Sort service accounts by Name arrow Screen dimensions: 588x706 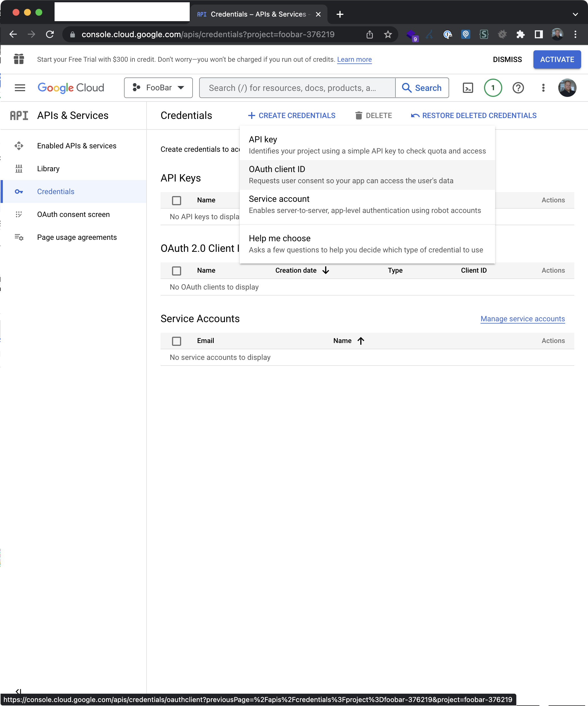pyautogui.click(x=361, y=340)
